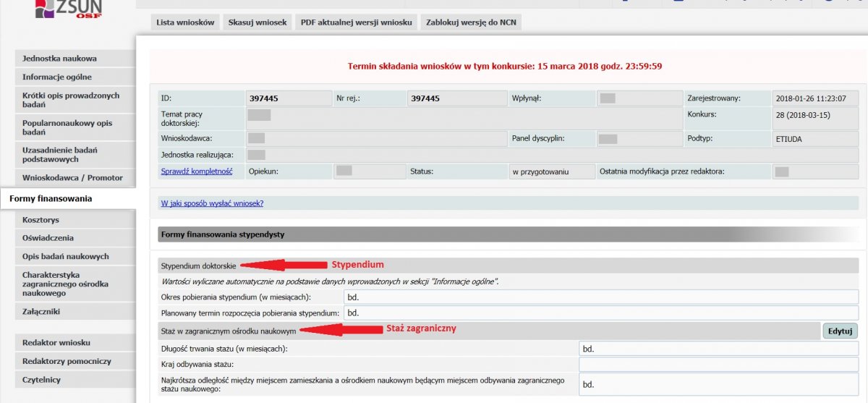This screenshot has width=868, height=403.
Task: Click the Kraj odbywania stażu field
Action: tap(718, 364)
